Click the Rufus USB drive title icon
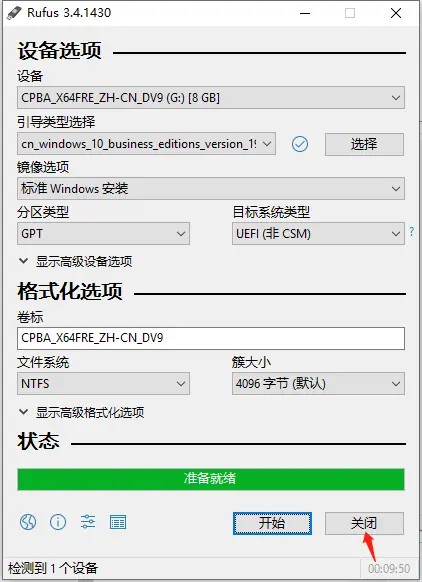This screenshot has width=422, height=582. pyautogui.click(x=14, y=13)
